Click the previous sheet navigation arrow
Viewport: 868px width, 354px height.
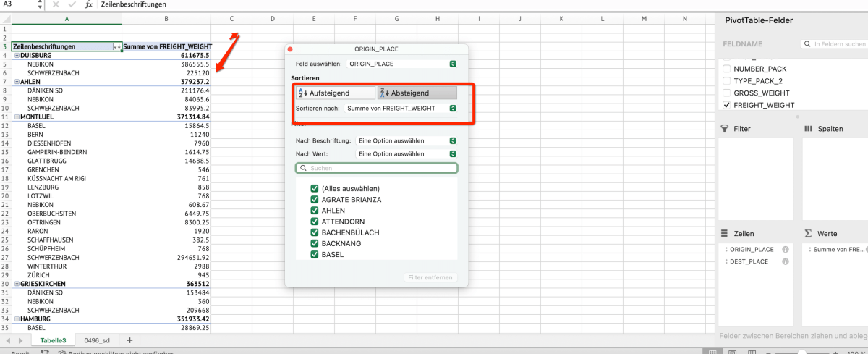(x=9, y=340)
